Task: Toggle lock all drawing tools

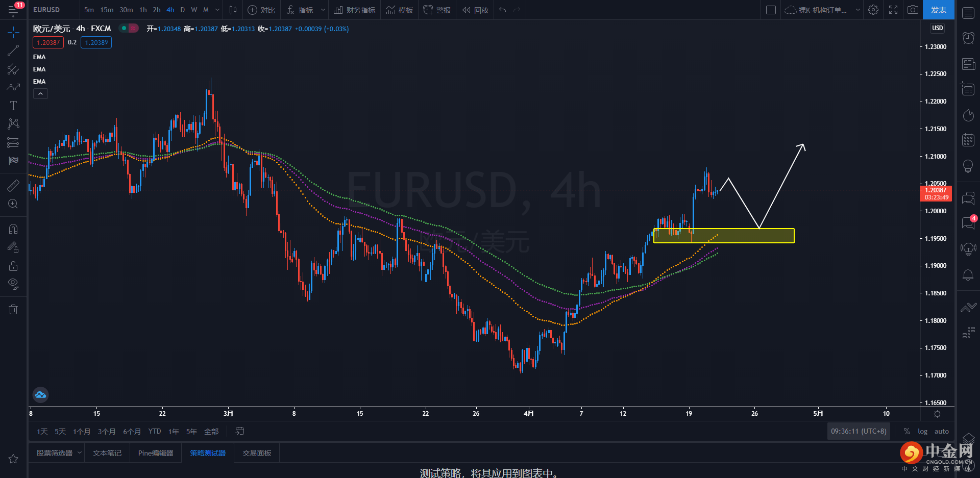Action: click(x=13, y=266)
